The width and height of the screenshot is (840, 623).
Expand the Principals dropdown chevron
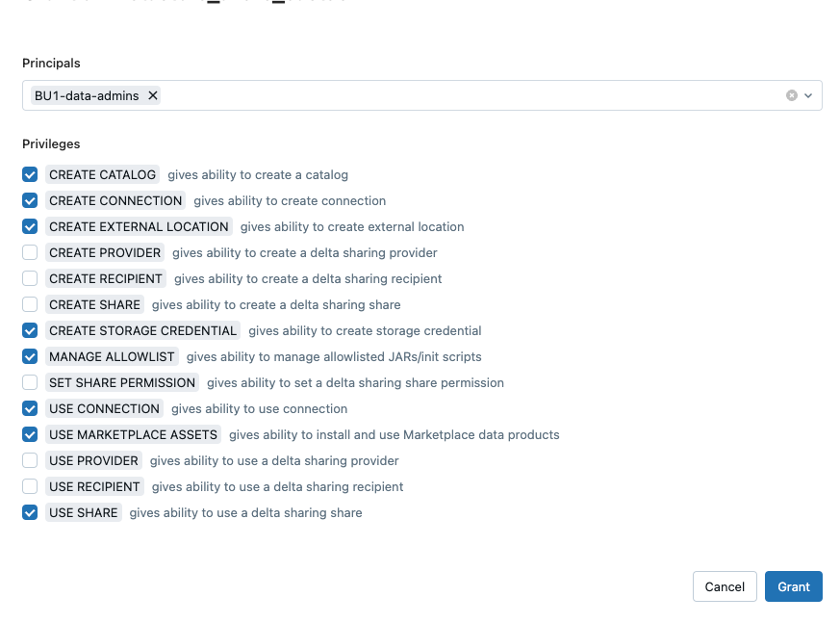(808, 95)
